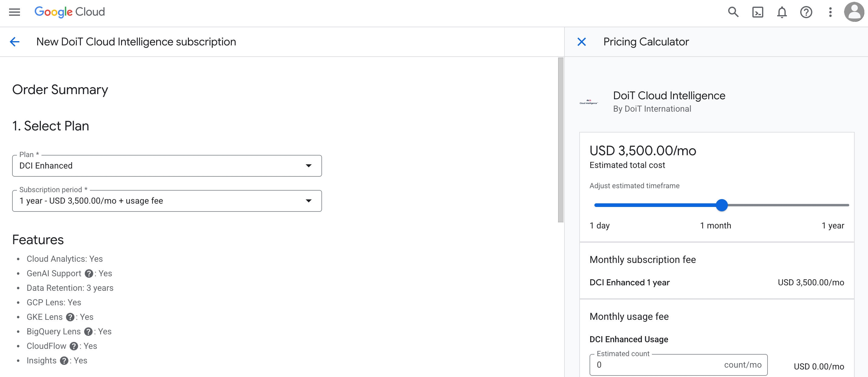This screenshot has width=868, height=377.
Task: Click the GenAI Support help icon
Action: pos(89,274)
